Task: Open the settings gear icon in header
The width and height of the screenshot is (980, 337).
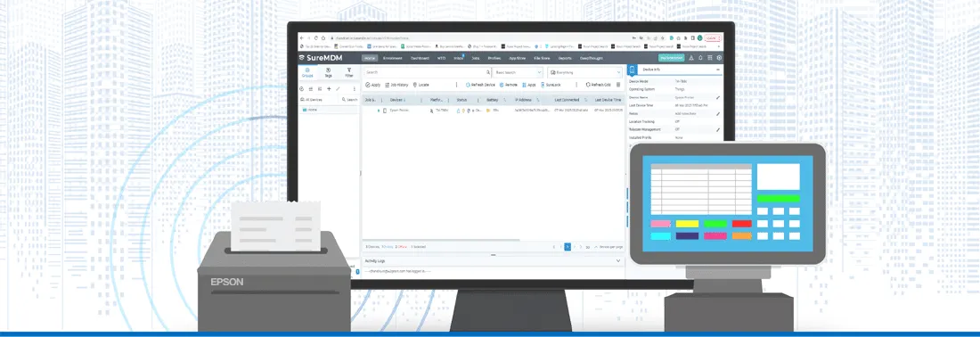Action: pyautogui.click(x=719, y=58)
